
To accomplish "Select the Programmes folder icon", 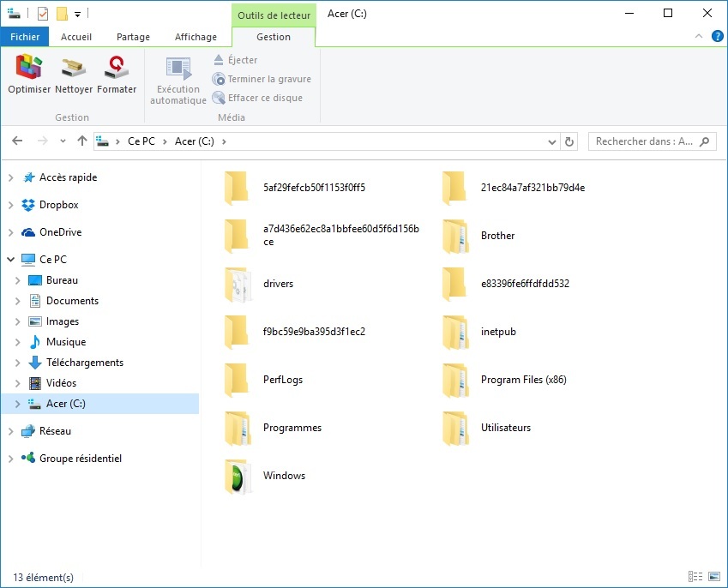I will (x=238, y=429).
